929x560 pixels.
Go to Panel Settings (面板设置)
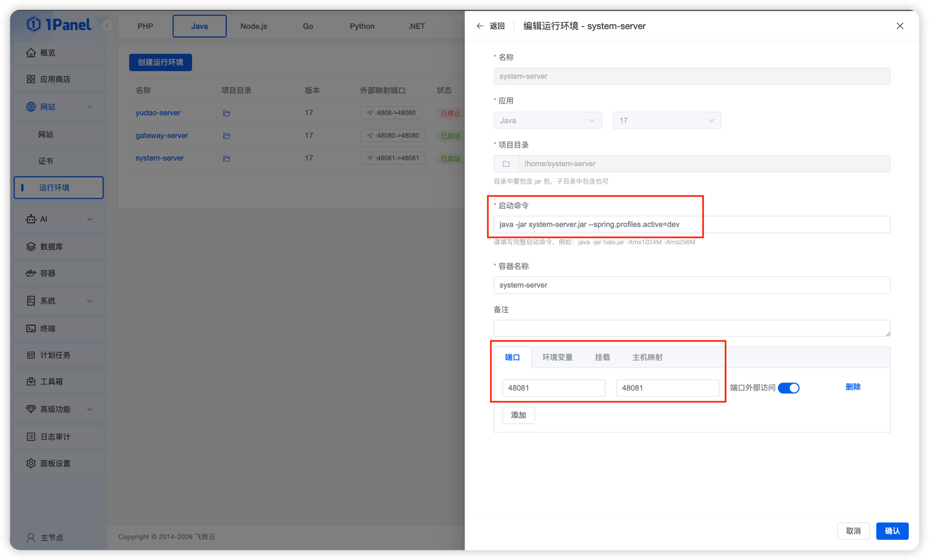55,464
